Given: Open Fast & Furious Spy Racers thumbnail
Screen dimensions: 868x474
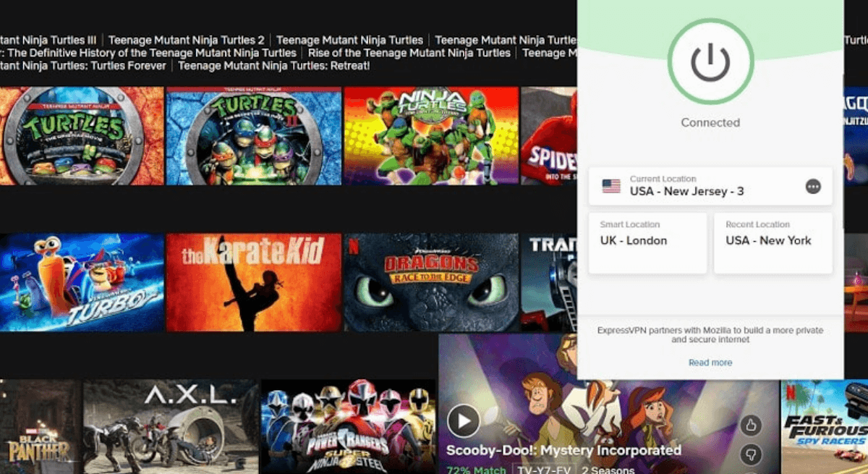Looking at the screenshot, I should [824, 427].
